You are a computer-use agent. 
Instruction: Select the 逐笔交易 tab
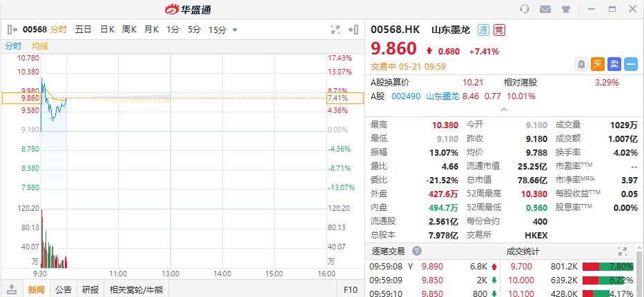pyautogui.click(x=388, y=251)
